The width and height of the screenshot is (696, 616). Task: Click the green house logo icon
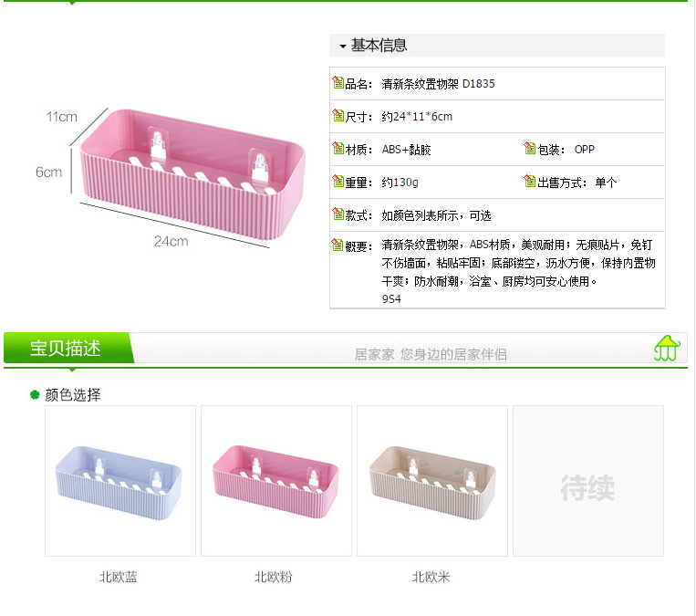click(667, 349)
